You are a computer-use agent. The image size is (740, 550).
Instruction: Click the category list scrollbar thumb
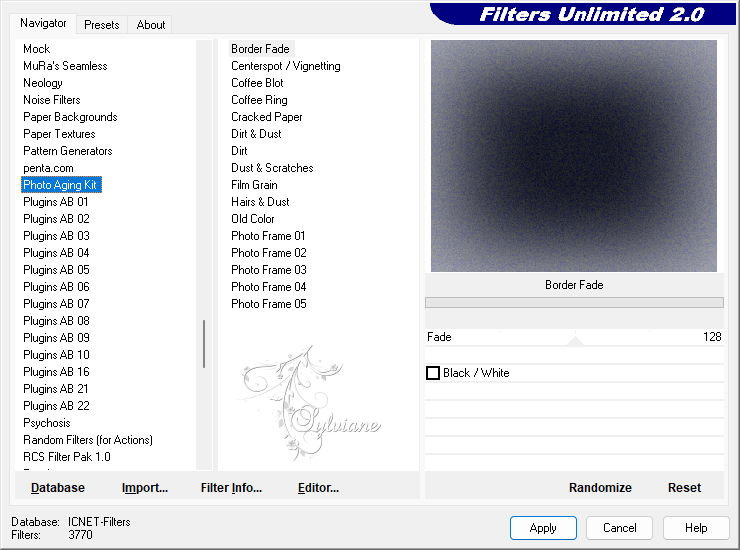coord(204,344)
